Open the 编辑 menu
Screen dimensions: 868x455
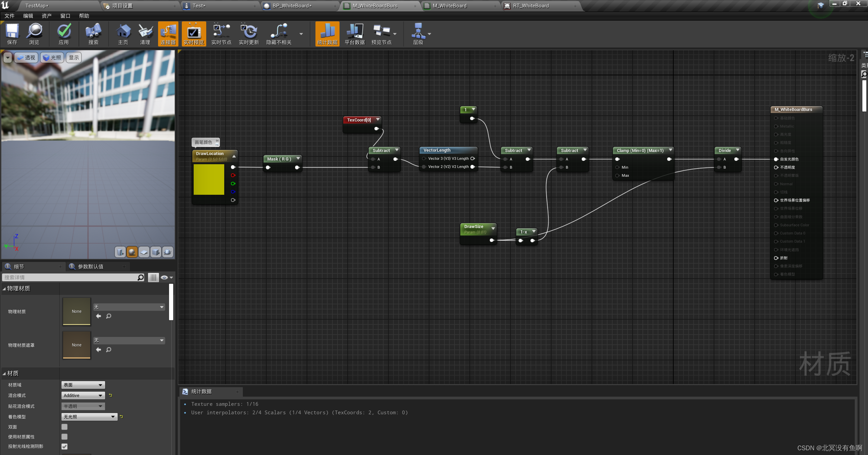pos(28,16)
